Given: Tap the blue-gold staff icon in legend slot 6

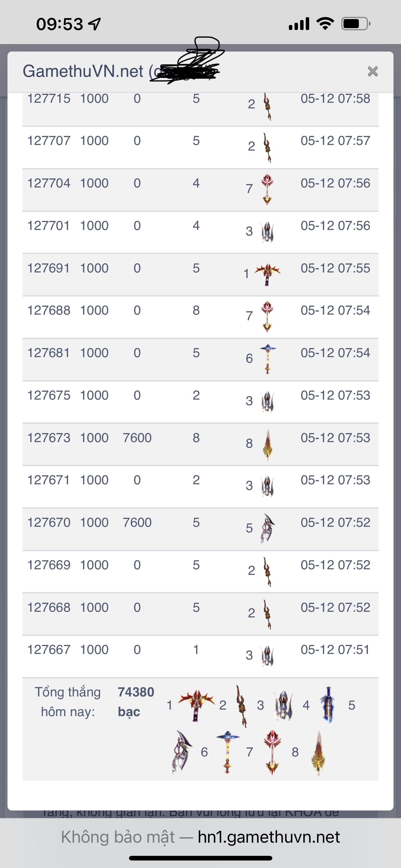Looking at the screenshot, I should [228, 752].
